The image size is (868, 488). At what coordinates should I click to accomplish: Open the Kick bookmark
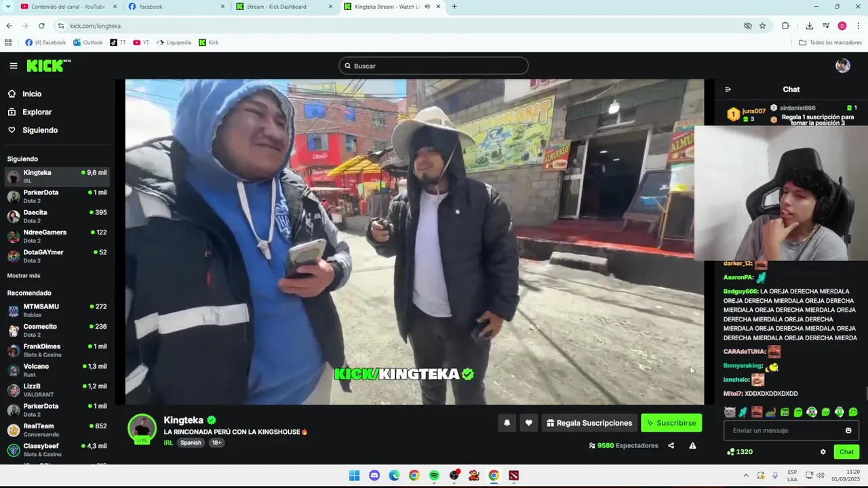(x=208, y=42)
